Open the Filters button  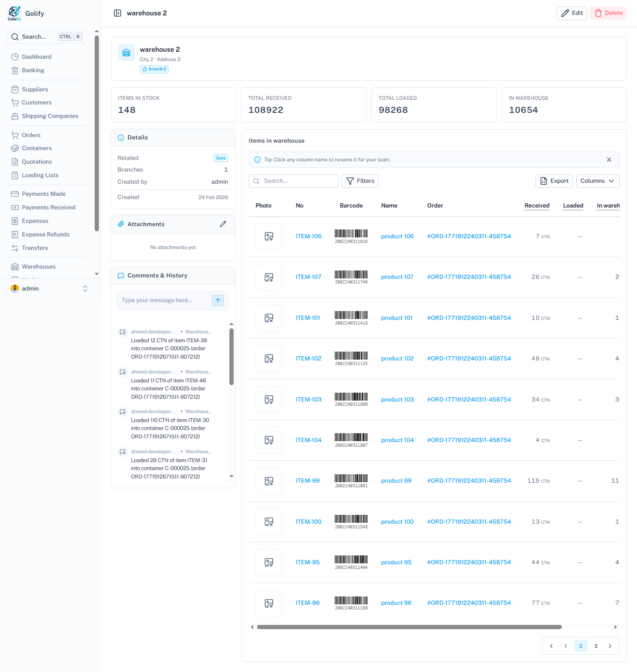(x=360, y=181)
